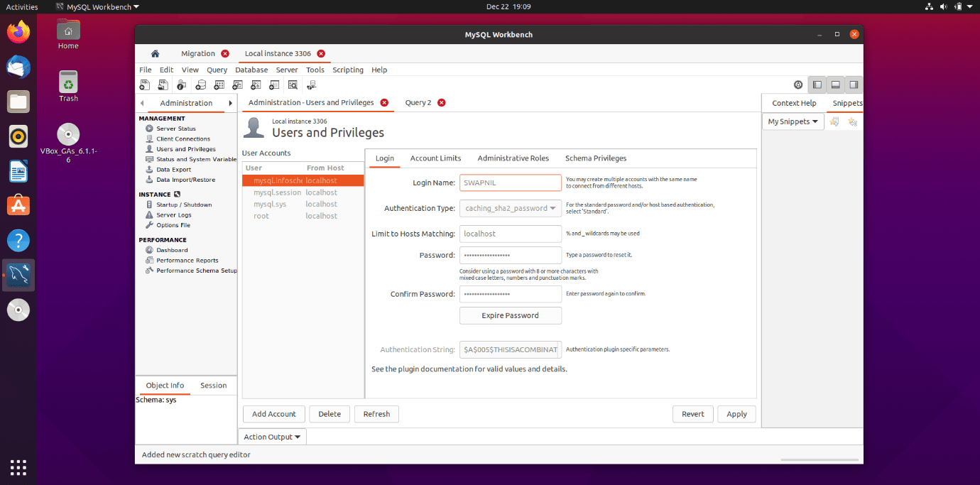Click the Add Account button
This screenshot has height=485, width=980.
click(x=273, y=414)
